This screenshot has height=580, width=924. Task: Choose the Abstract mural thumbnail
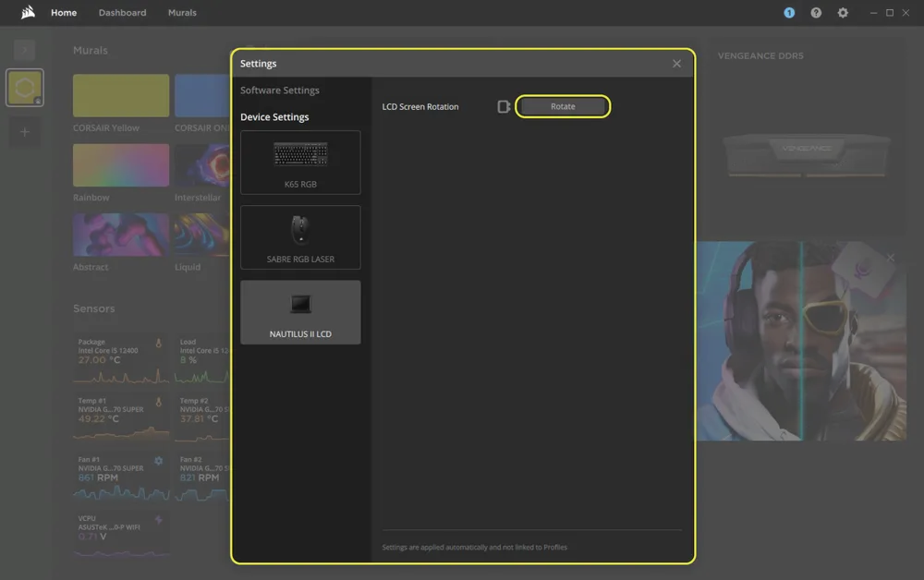point(121,235)
